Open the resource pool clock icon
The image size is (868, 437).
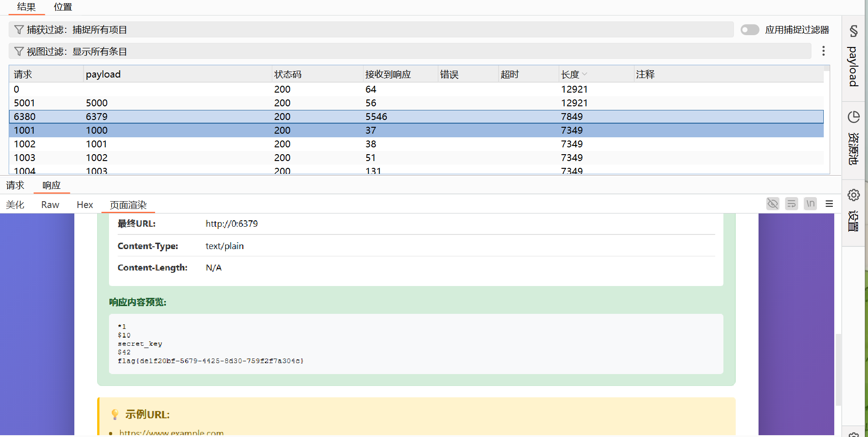coord(853,117)
